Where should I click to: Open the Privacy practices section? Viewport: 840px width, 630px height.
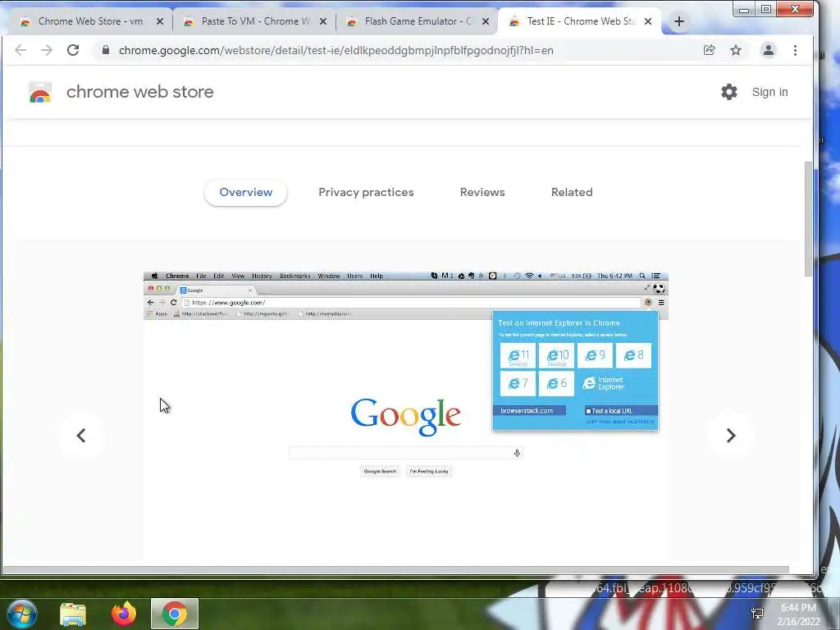tap(366, 192)
